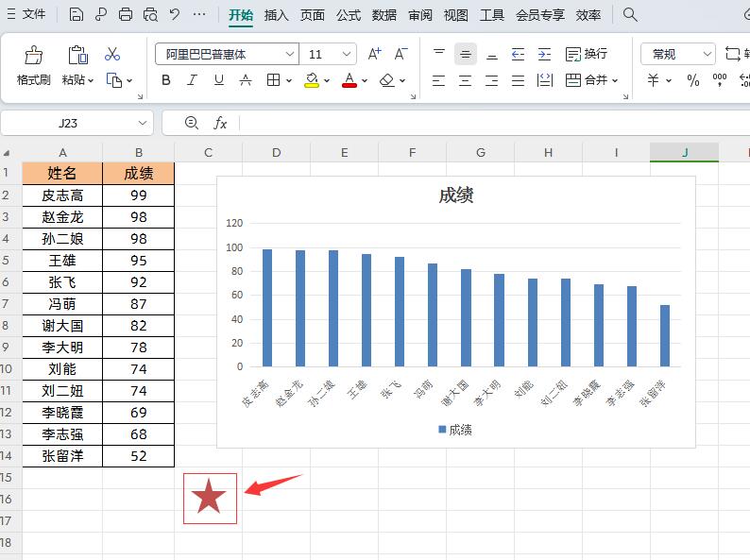750x560 pixels.
Task: Select the red star shape
Action: point(209,497)
